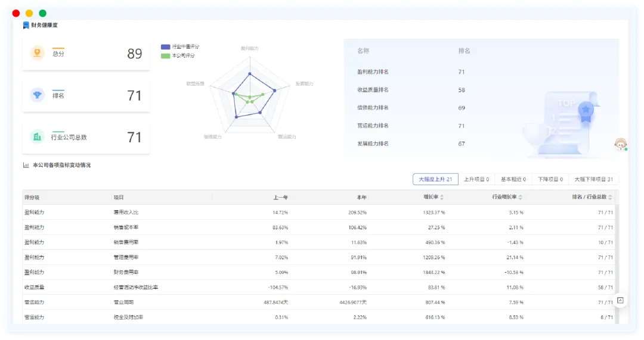The height and width of the screenshot is (340, 644).
Task: Switch to the 上升项目 0 tab
Action: click(x=476, y=179)
